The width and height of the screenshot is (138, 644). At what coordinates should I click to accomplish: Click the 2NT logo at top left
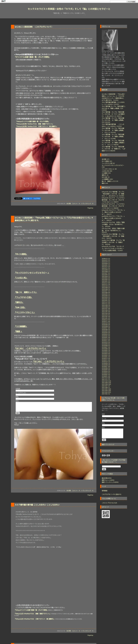(x=4, y=1)
